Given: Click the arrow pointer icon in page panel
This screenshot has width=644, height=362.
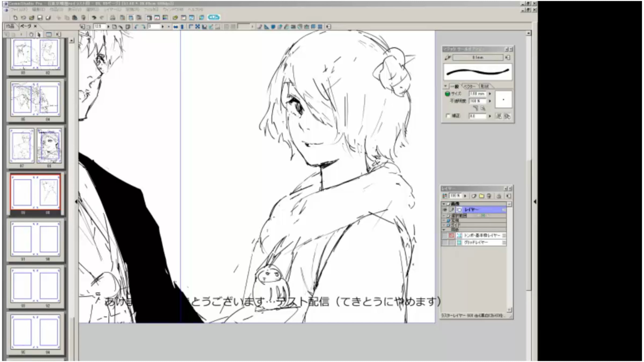Looking at the screenshot, I should (39, 34).
